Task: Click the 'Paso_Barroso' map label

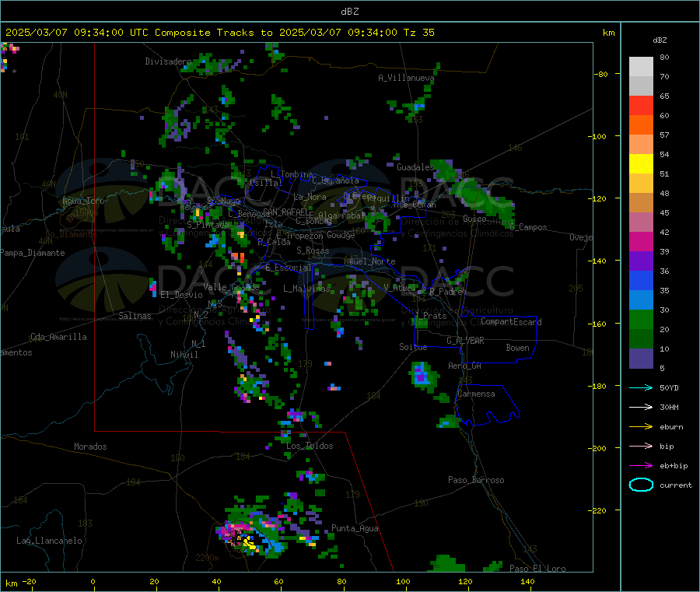Action: click(x=476, y=480)
